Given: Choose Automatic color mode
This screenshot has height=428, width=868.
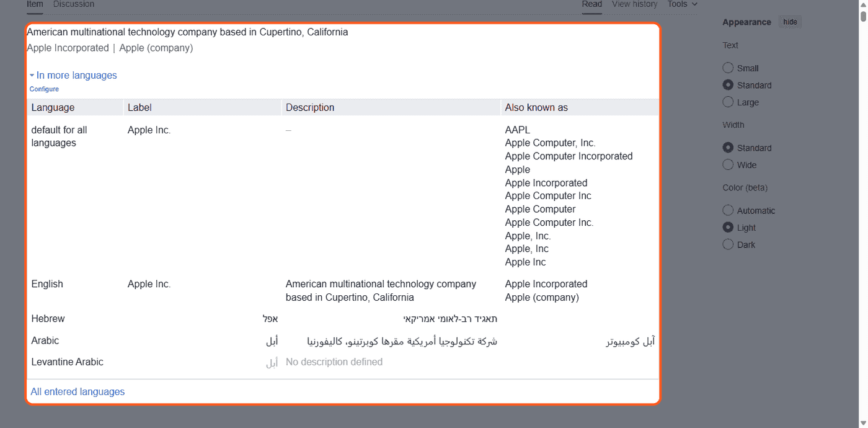Looking at the screenshot, I should (x=728, y=210).
